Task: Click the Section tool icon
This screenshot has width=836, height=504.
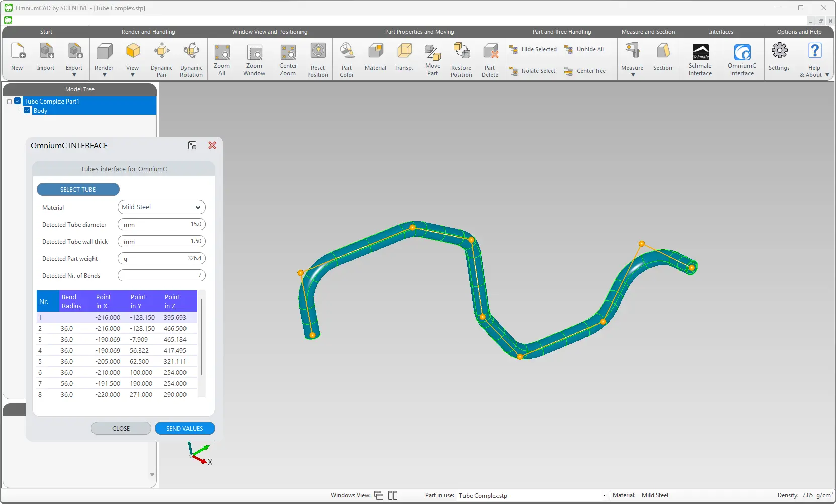Action: pos(663,51)
